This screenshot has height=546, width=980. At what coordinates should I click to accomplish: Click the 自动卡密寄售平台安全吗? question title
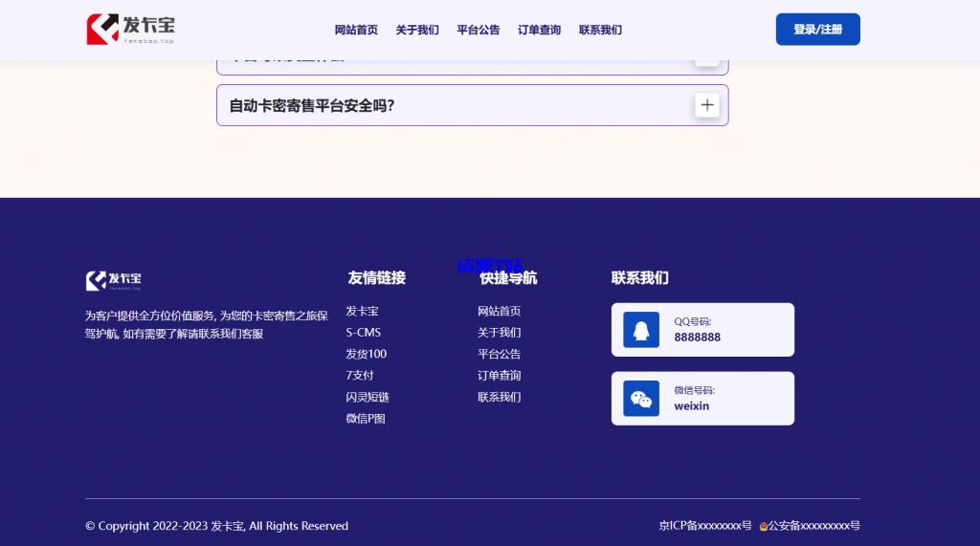click(312, 105)
